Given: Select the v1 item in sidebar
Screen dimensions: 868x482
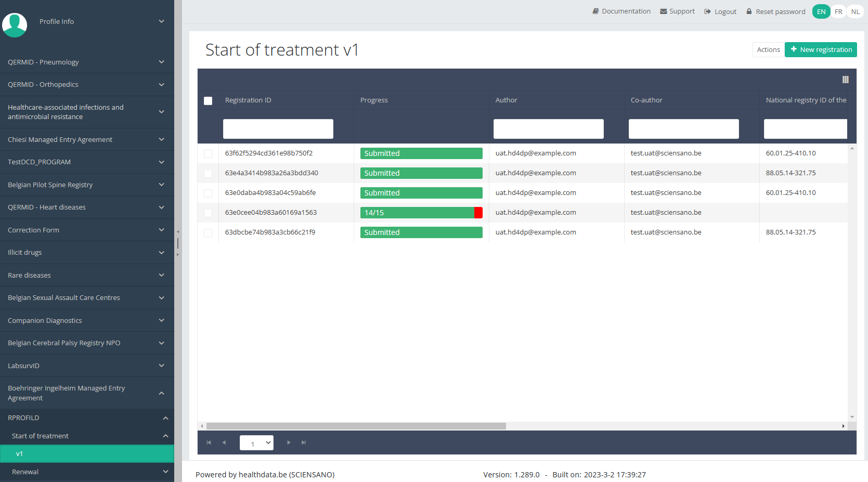Looking at the screenshot, I should pyautogui.click(x=87, y=454).
